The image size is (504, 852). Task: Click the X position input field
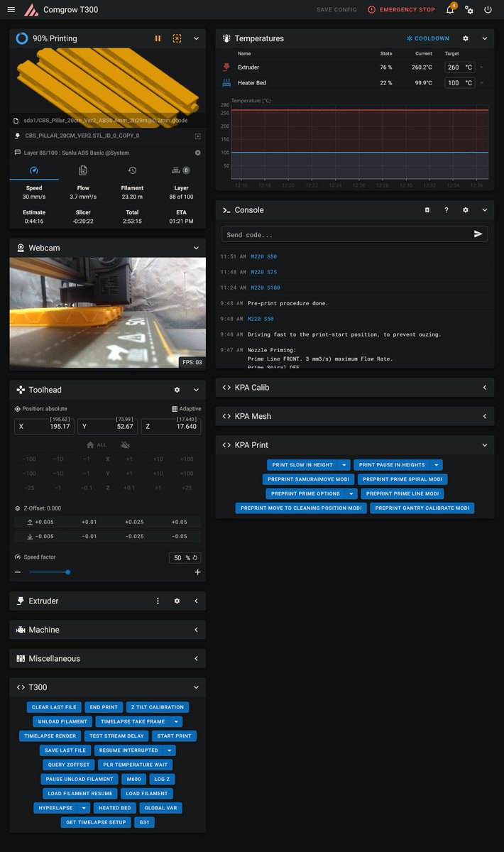pyautogui.click(x=44, y=426)
